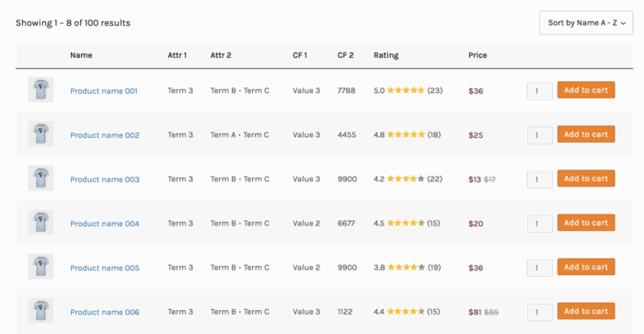Focus quantity field for Product name 004

[x=540, y=224]
